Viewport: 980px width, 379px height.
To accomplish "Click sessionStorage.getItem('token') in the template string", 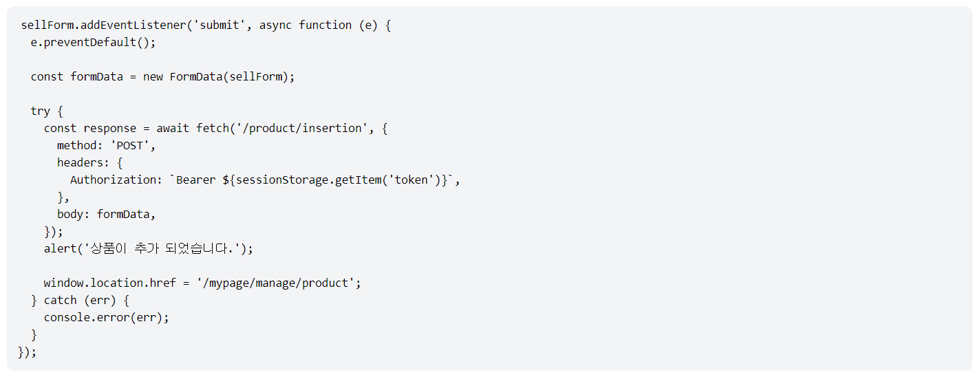I will (339, 180).
